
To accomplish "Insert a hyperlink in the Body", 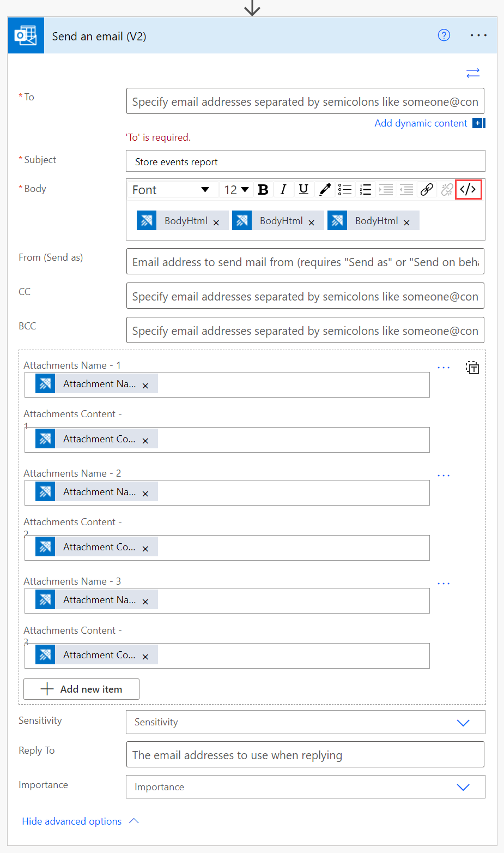I will [427, 189].
